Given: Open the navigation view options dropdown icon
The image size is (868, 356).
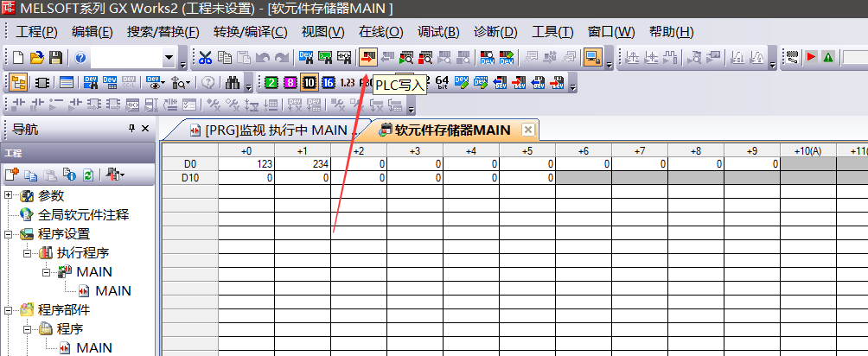Looking at the screenshot, I should [116, 175].
